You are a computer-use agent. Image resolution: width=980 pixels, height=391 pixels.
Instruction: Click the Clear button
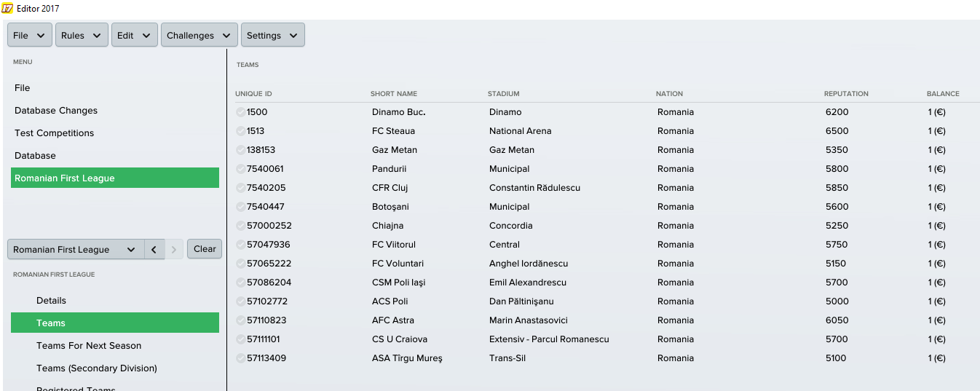(x=205, y=249)
